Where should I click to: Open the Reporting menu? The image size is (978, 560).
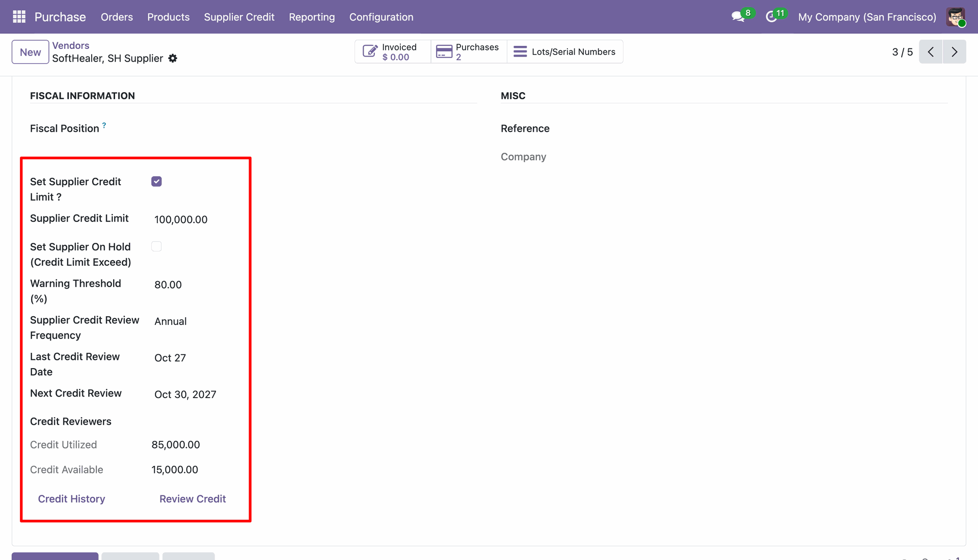click(312, 17)
